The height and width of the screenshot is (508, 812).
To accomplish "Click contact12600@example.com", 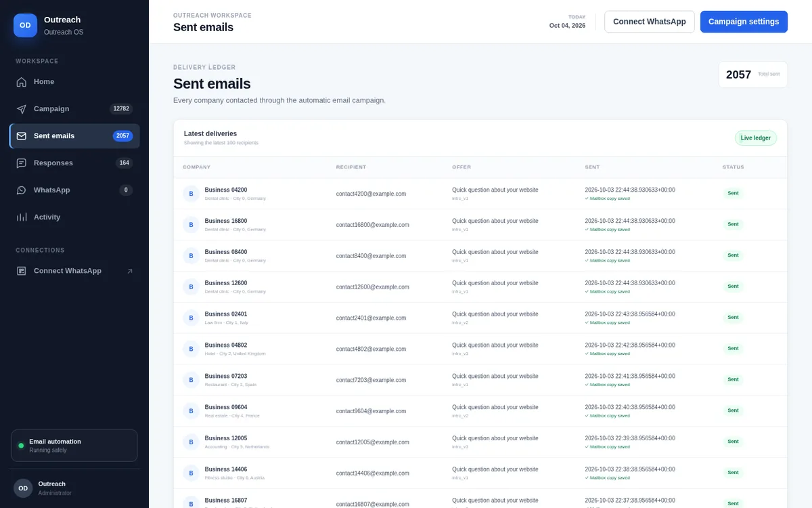I will [373, 287].
